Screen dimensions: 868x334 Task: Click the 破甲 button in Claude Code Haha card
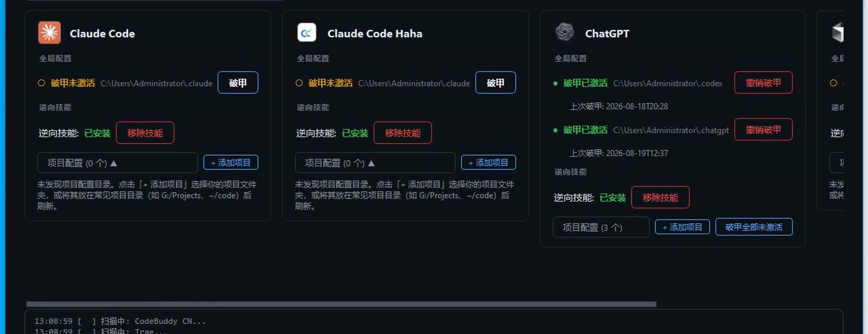[x=496, y=82]
